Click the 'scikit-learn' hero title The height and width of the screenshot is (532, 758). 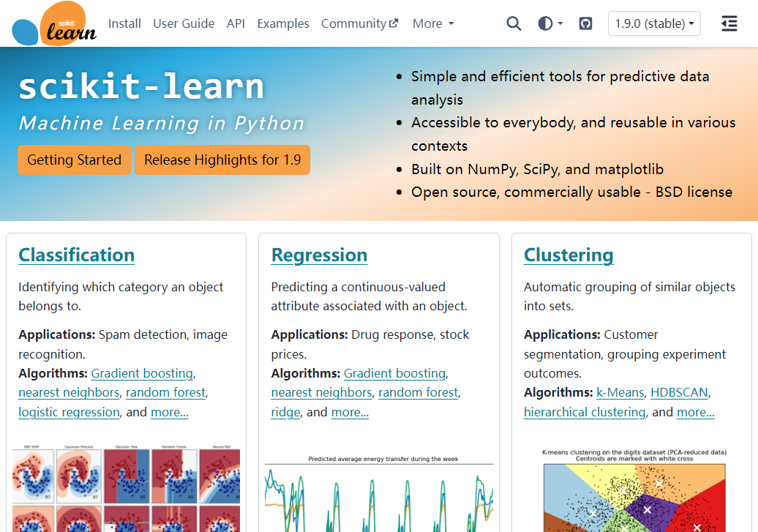[x=141, y=86]
